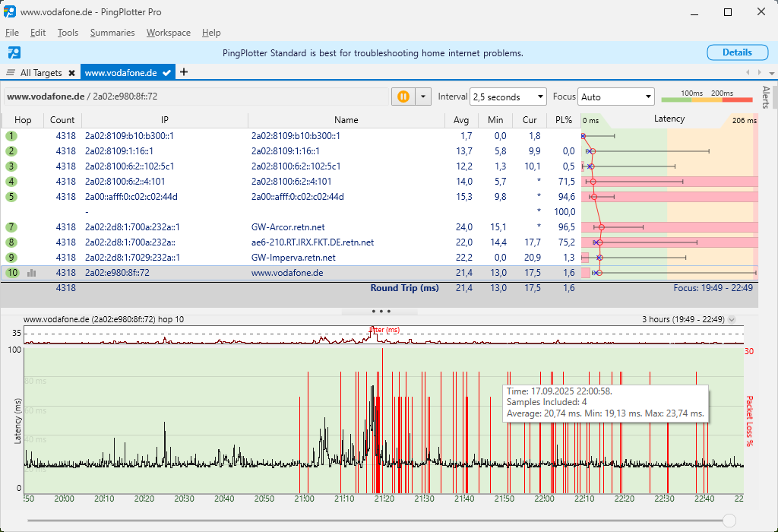Click the three-dot panel splitter handle
The width and height of the screenshot is (778, 532).
click(x=381, y=311)
